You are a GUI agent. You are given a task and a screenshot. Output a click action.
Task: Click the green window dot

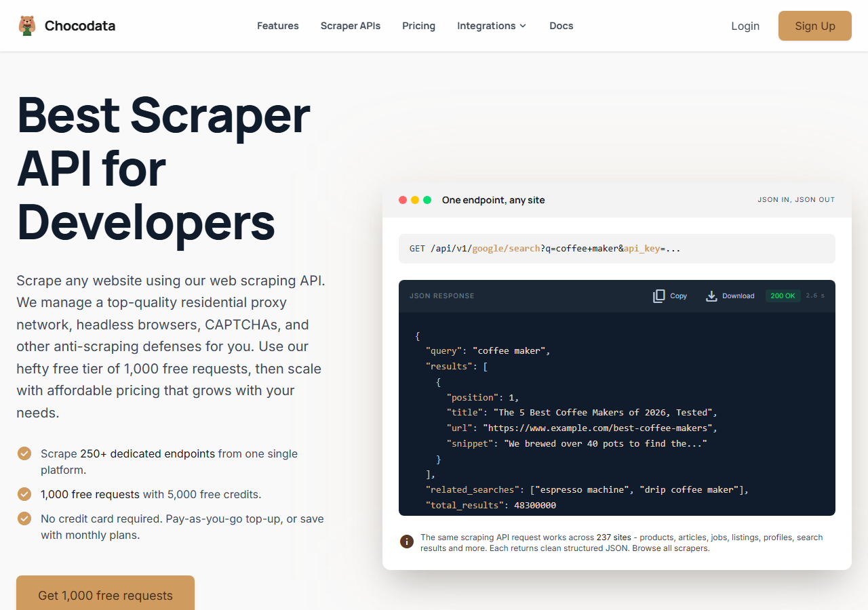pos(427,200)
